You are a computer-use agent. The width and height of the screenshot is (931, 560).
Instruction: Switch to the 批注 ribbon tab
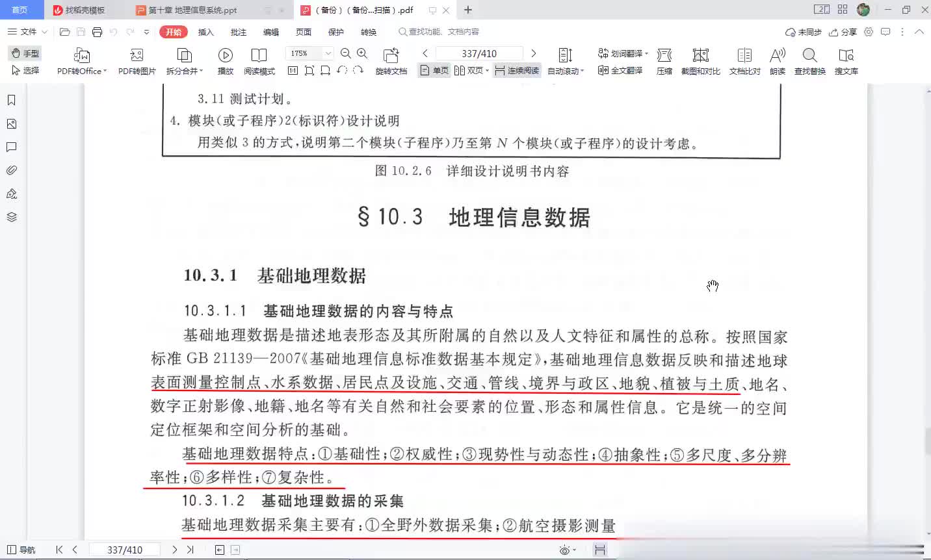pyautogui.click(x=239, y=32)
